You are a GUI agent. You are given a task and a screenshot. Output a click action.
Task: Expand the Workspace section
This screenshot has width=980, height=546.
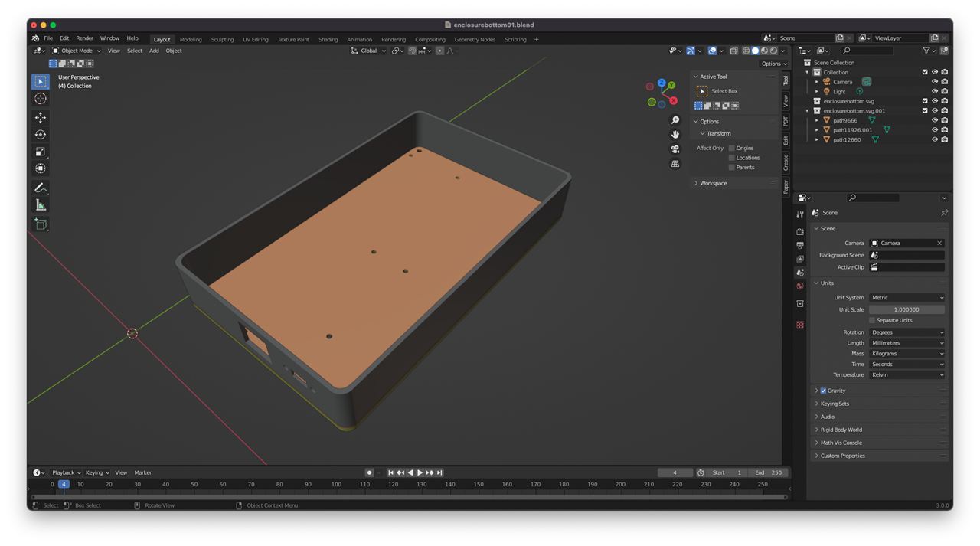tap(713, 183)
